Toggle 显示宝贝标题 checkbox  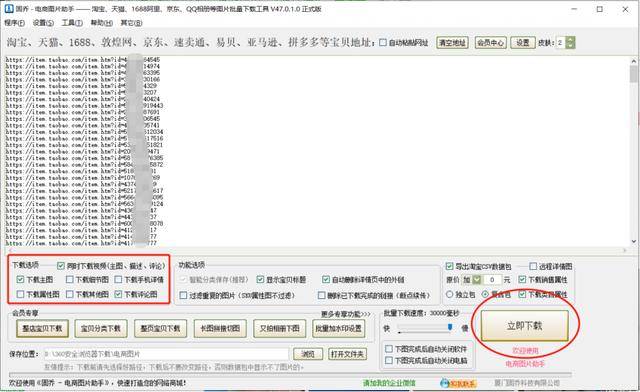(x=260, y=280)
